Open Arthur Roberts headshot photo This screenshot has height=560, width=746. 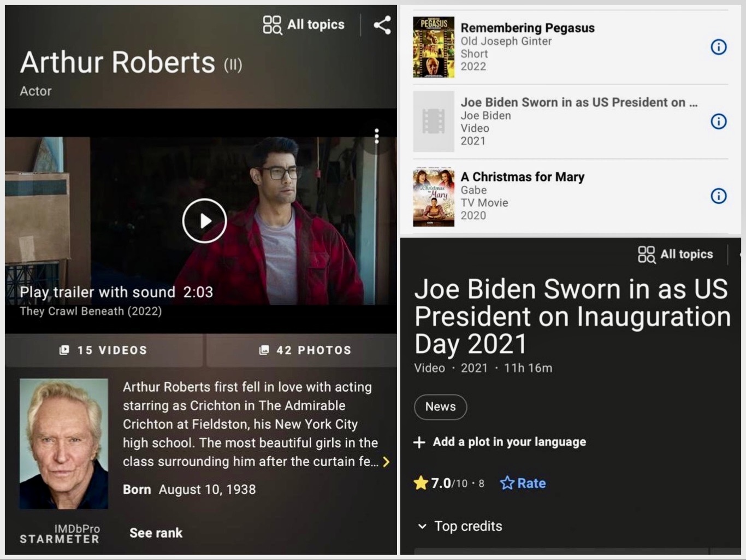[x=64, y=444]
